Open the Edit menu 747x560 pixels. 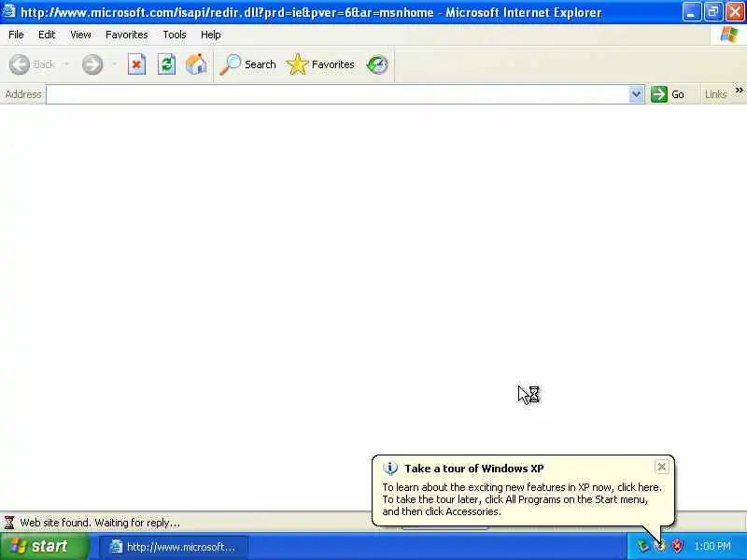click(47, 35)
